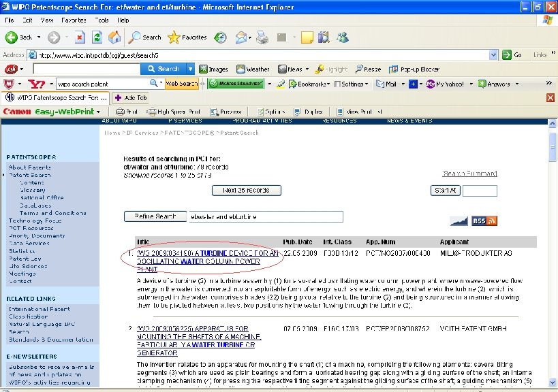Click the Canon Duplex button
The width and height of the screenshot is (558, 392).
pyautogui.click(x=308, y=112)
